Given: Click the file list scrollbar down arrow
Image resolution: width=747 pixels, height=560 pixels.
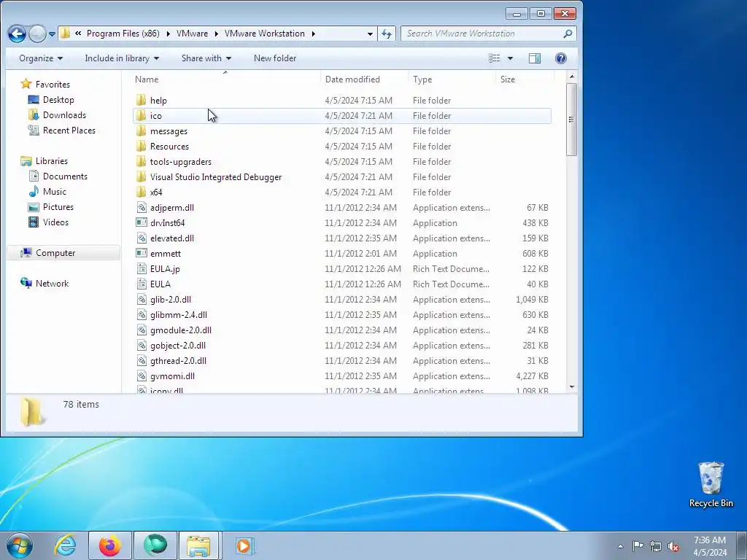Looking at the screenshot, I should (572, 387).
